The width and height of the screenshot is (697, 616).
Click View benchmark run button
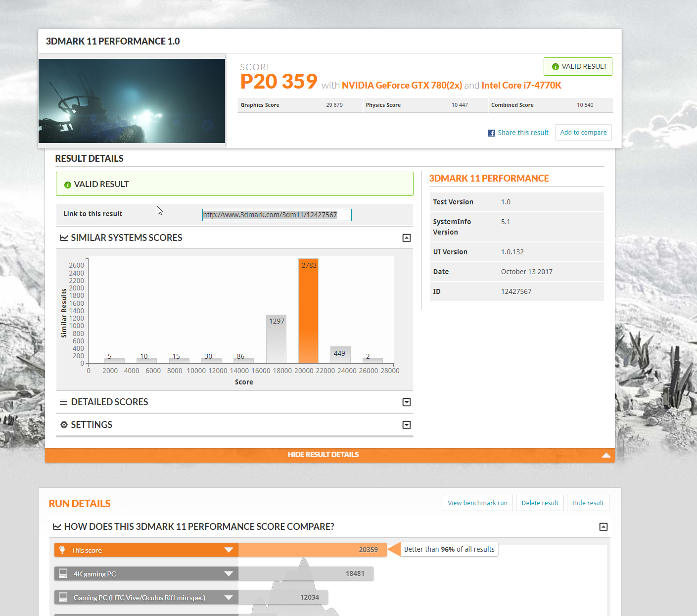[477, 503]
